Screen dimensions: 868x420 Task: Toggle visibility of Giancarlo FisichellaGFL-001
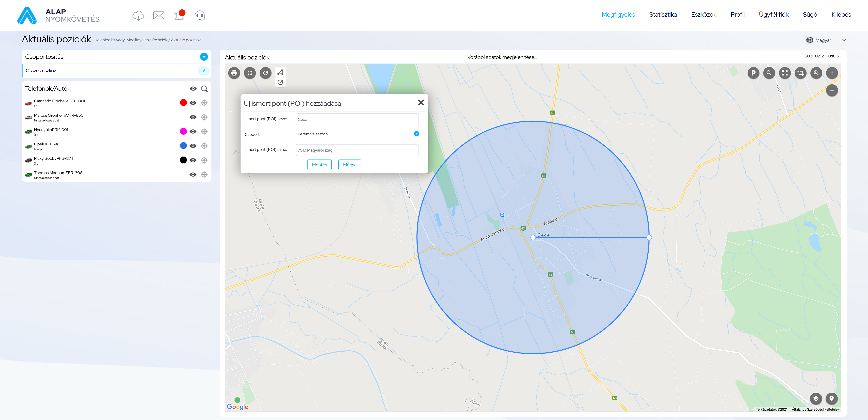pyautogui.click(x=193, y=103)
